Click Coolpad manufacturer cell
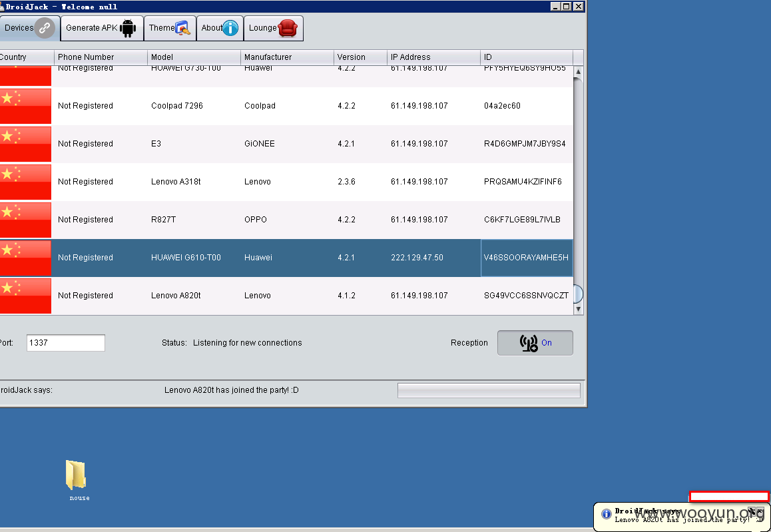Screen dimensions: 771x532 point(287,106)
